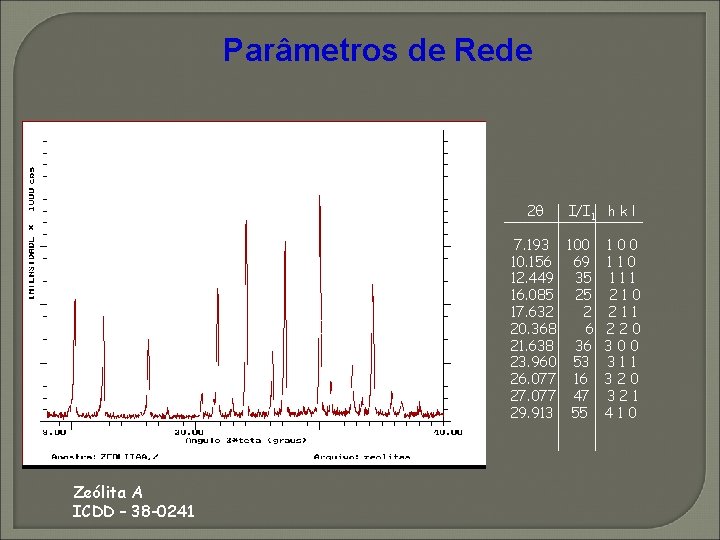Click Miller index '2 1 0'
This screenshot has width=720, height=540.
point(624,295)
